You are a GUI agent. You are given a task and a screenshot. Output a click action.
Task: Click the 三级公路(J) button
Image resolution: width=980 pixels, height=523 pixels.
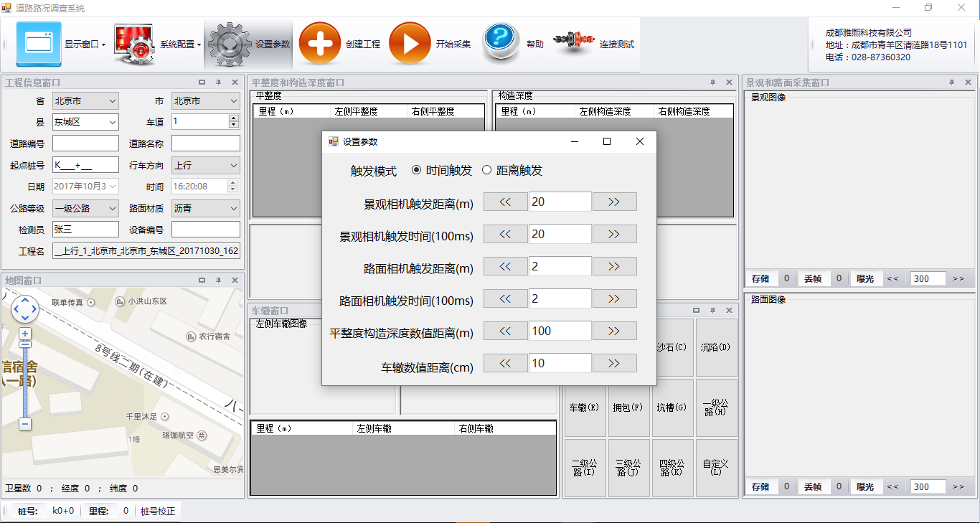coord(628,468)
